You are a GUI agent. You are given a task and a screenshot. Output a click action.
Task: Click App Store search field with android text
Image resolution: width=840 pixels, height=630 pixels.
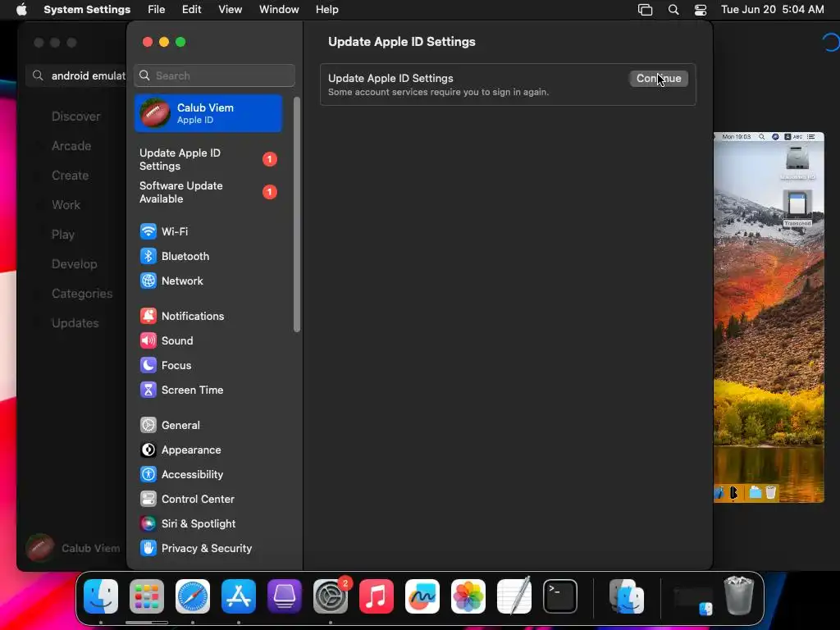(x=78, y=75)
